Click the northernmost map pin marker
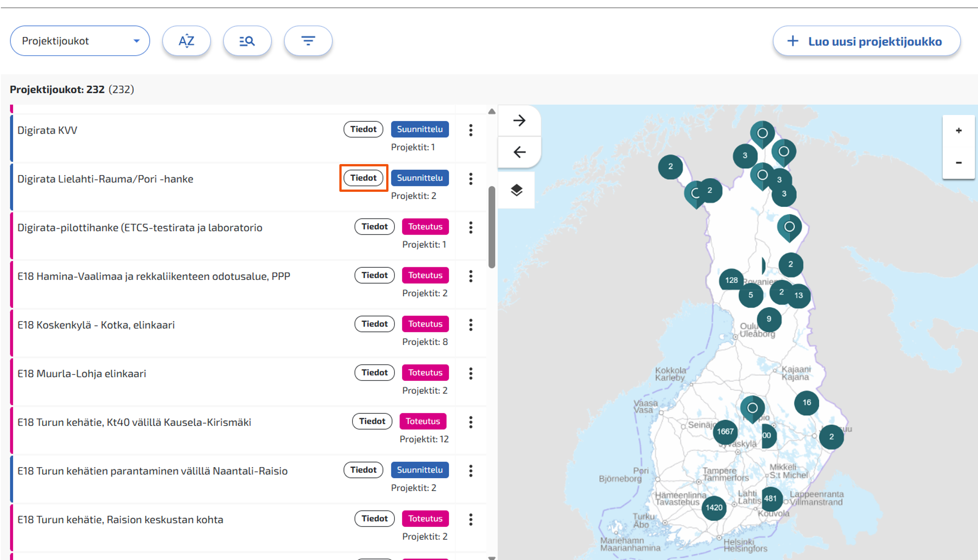 762,134
